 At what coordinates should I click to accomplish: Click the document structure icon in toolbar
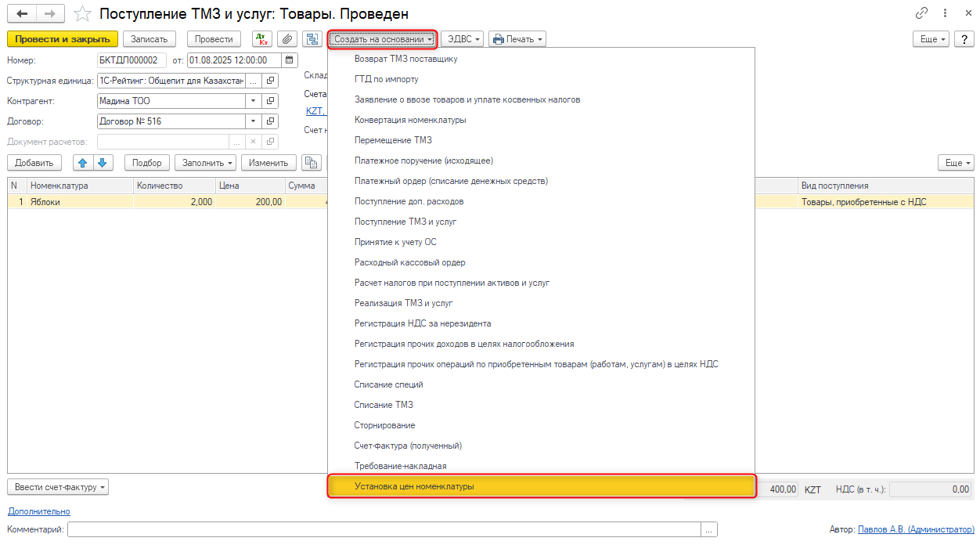(312, 39)
